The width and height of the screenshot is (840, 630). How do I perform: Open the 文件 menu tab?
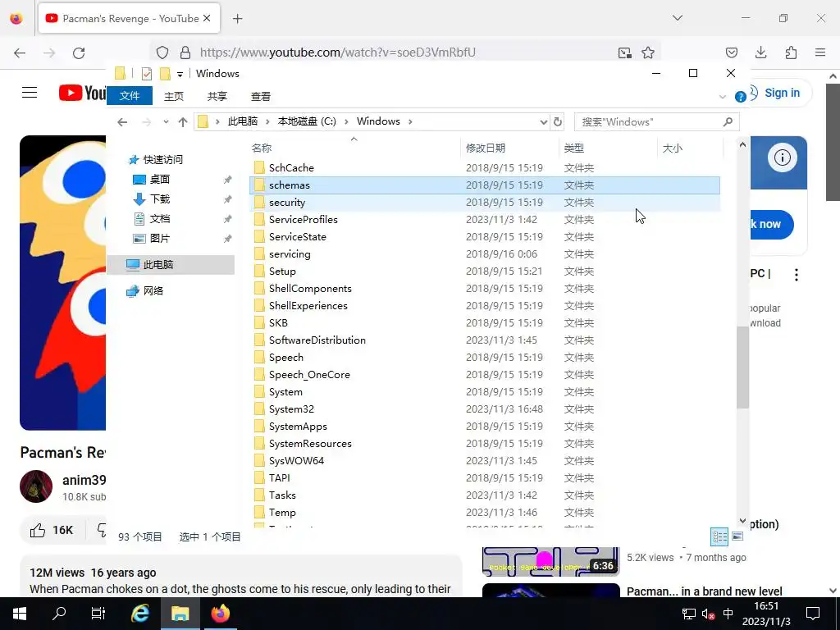[x=130, y=96]
